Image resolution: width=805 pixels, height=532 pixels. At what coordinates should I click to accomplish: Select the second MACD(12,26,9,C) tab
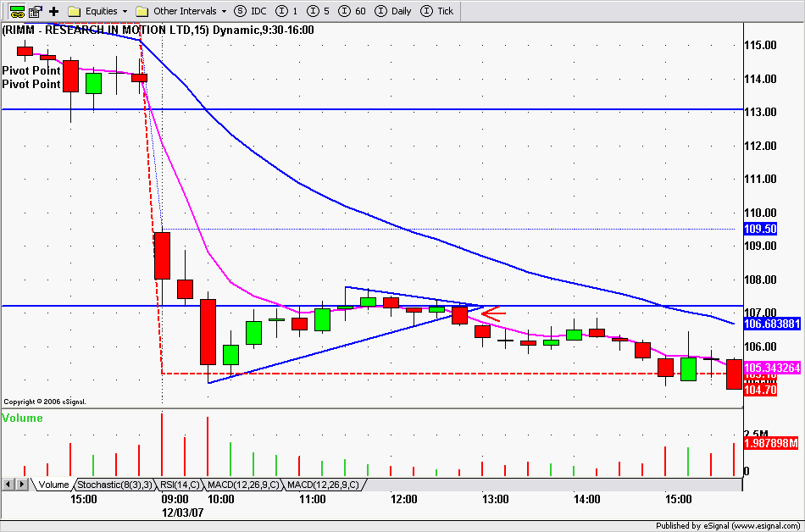click(x=324, y=485)
